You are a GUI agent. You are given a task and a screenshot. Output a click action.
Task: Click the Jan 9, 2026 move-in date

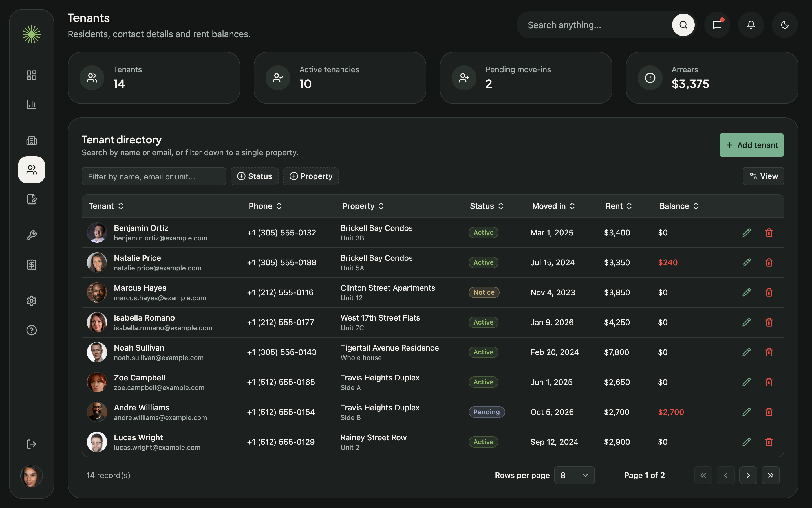[552, 322]
